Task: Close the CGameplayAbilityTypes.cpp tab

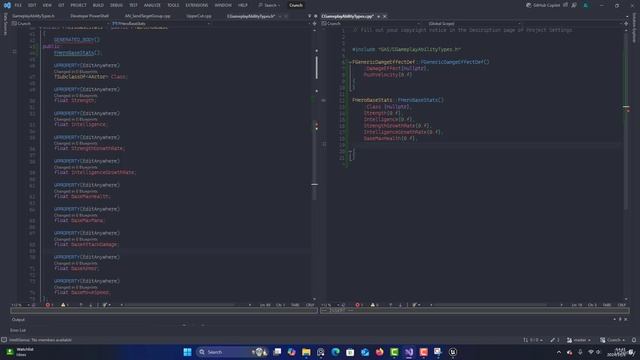Action: [384, 17]
